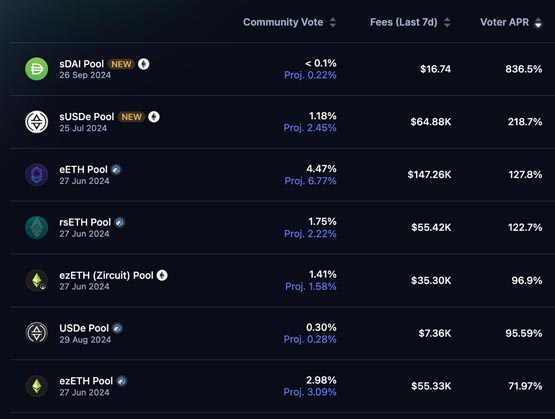Click the green sDAI Pool token icon

tap(36, 69)
